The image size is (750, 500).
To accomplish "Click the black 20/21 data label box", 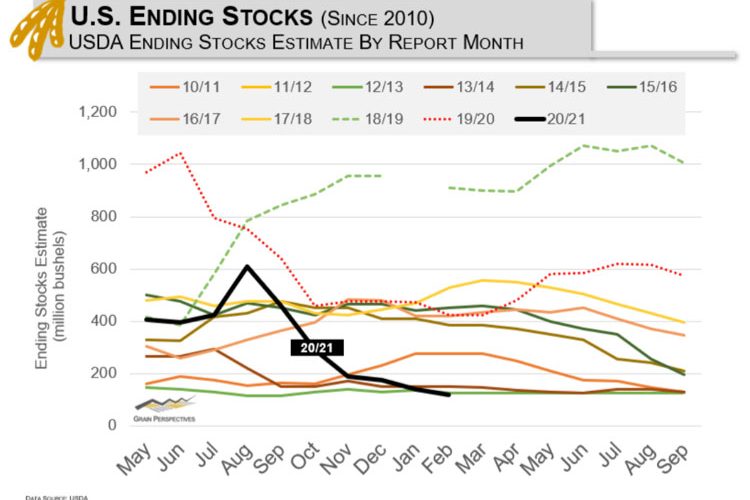I will (x=317, y=347).
